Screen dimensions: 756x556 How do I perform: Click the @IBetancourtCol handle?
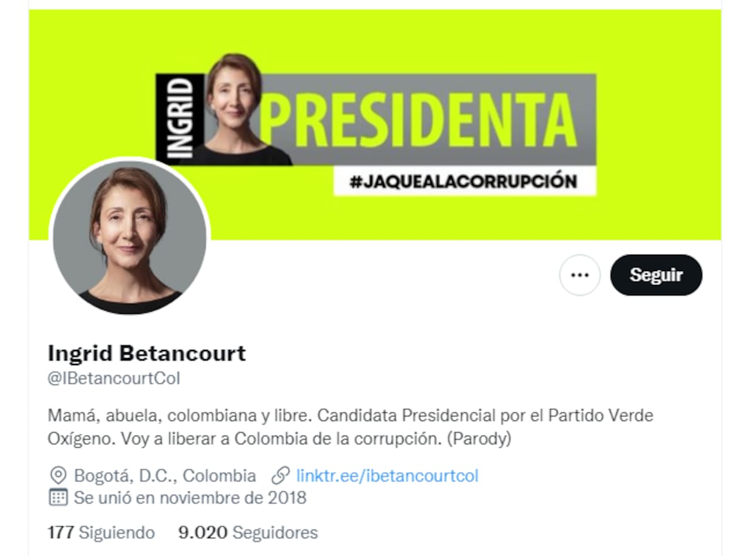[x=114, y=378]
